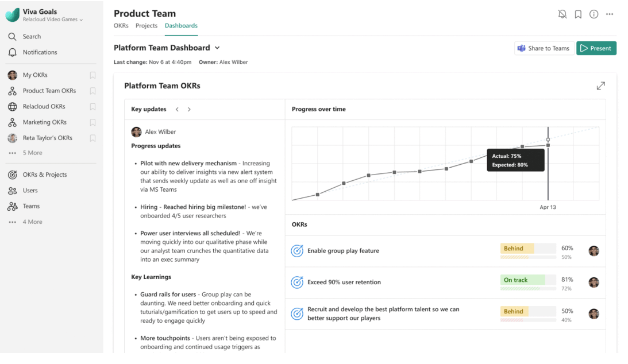This screenshot has width=628, height=364.
Task: Open the Platform Team Dashboard dropdown
Action: click(x=217, y=48)
